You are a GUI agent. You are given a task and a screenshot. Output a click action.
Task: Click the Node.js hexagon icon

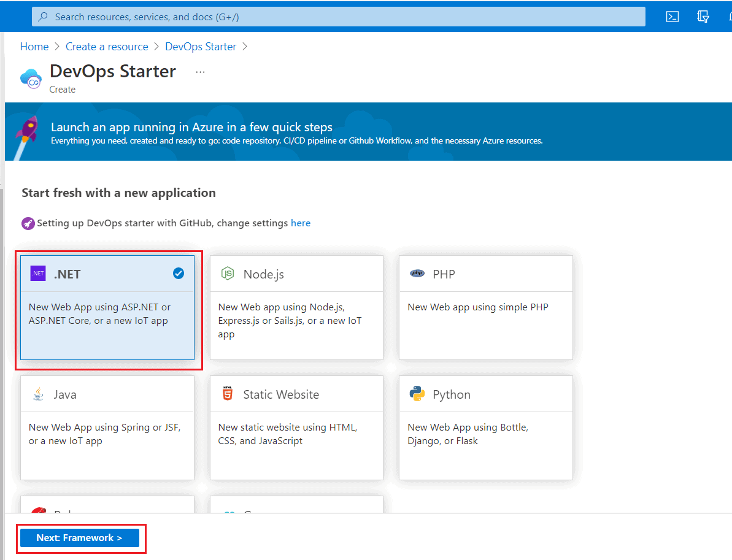[x=228, y=274]
